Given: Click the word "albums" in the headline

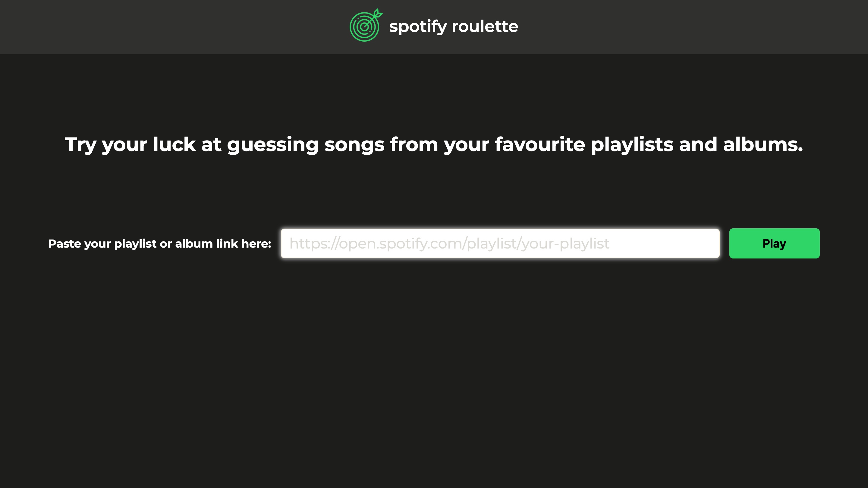Looking at the screenshot, I should coord(760,144).
